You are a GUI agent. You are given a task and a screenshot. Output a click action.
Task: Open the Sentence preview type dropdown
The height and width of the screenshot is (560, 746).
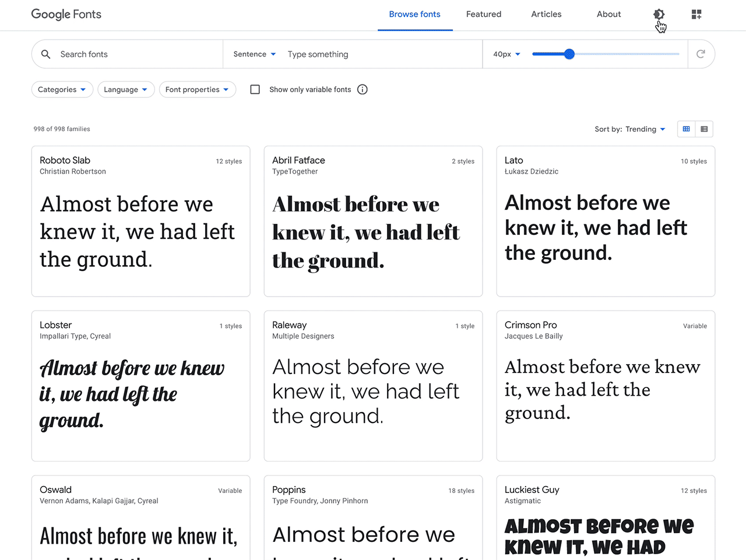tap(254, 54)
